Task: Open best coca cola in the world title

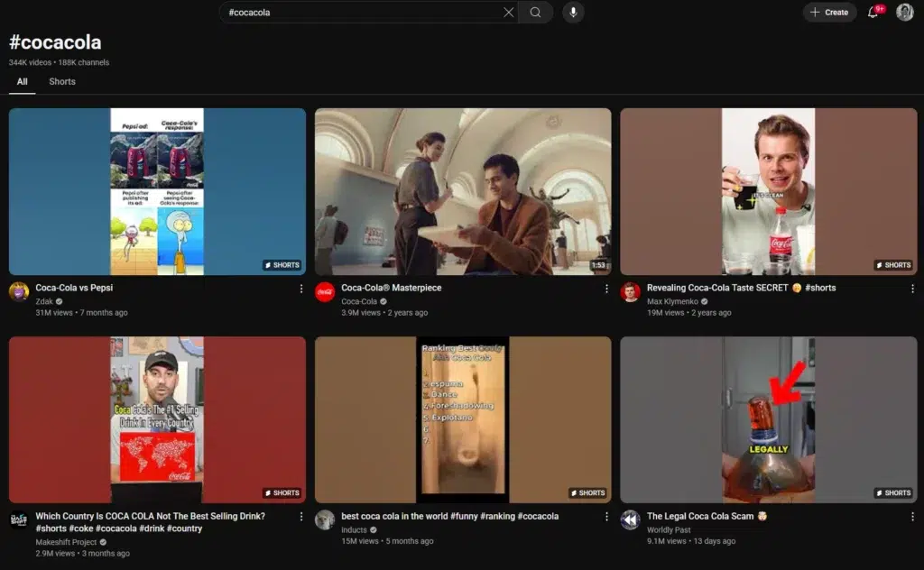Action: point(449,517)
